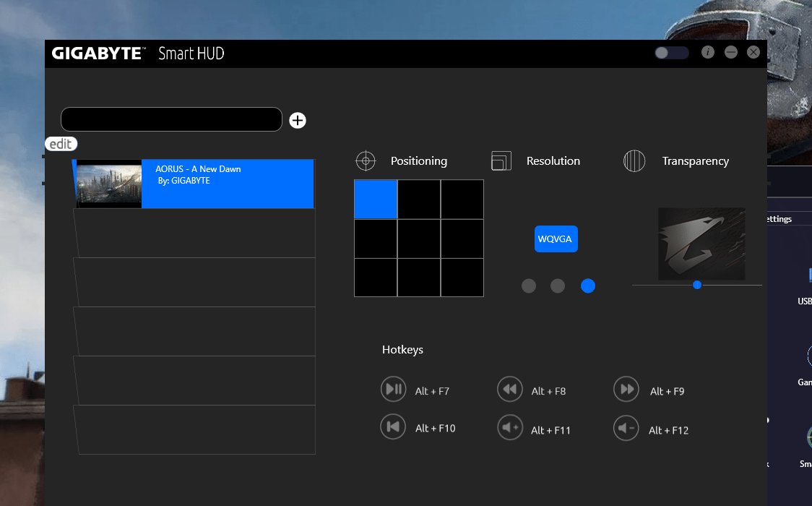
Task: Click the fast-forward hotkey icon
Action: coord(626,389)
